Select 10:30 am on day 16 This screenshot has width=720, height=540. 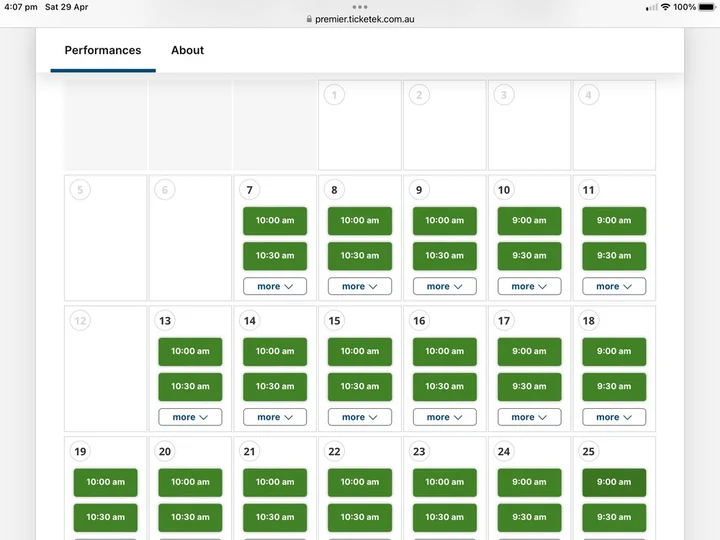tap(444, 387)
